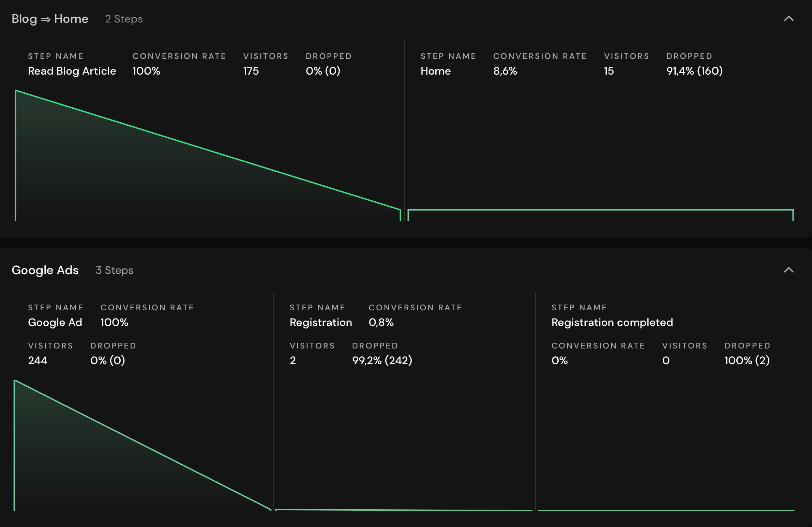Click the 175 visitors value
Screen dimensions: 812x527
click(251, 71)
